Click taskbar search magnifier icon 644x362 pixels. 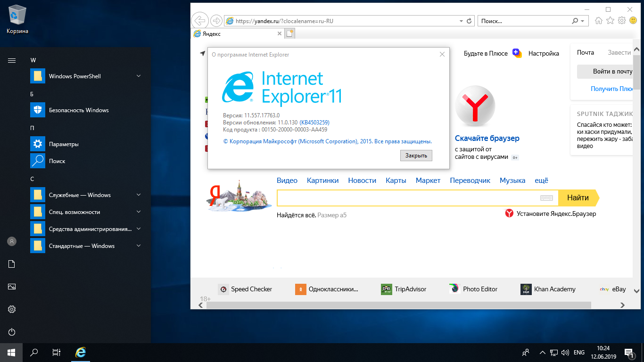tap(34, 353)
